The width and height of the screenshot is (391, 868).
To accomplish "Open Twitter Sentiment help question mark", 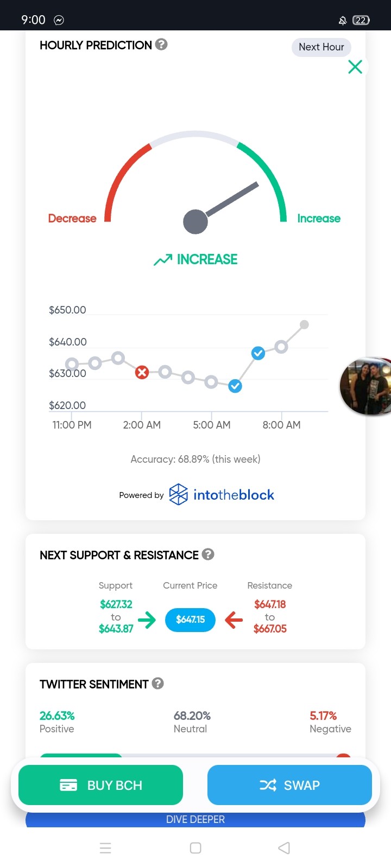I will point(158,684).
